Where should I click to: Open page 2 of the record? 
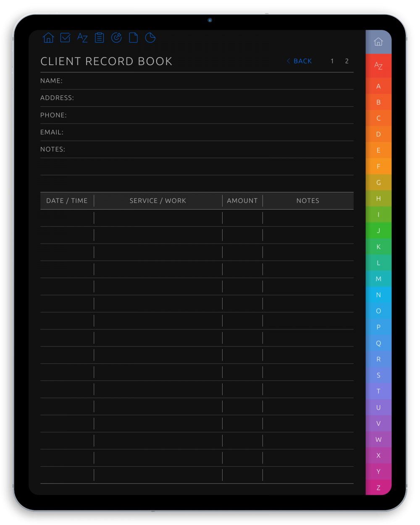pos(346,61)
